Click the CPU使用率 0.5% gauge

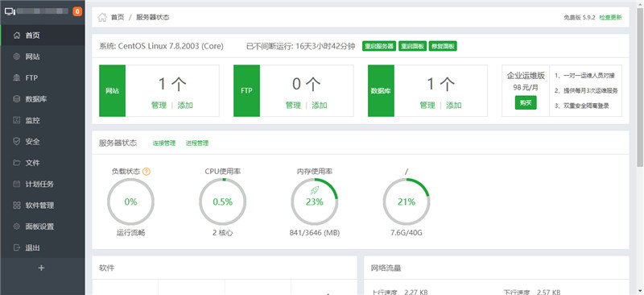click(223, 202)
